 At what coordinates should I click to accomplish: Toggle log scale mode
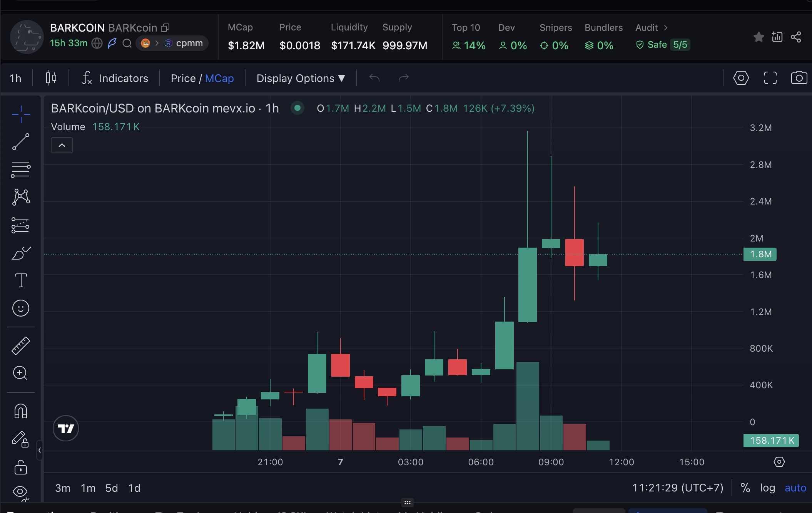[767, 488]
